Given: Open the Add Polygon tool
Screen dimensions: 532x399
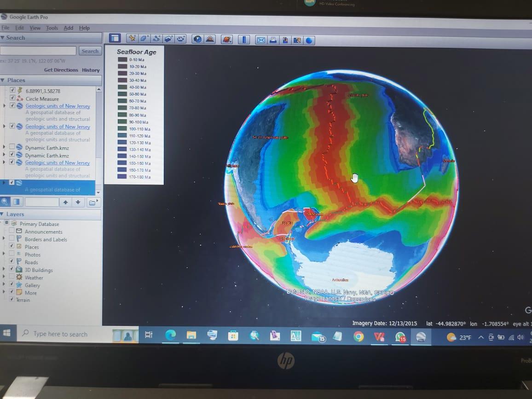Looking at the screenshot, I should 144,39.
